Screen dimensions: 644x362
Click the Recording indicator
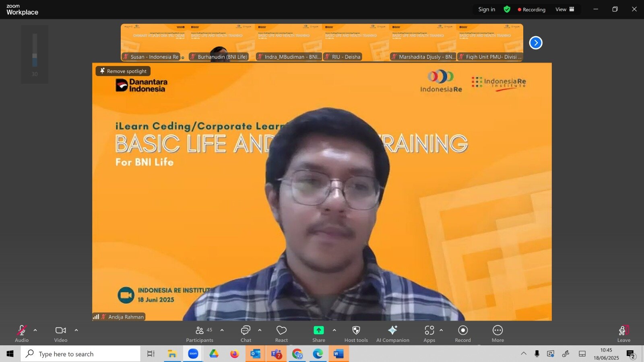pyautogui.click(x=531, y=9)
